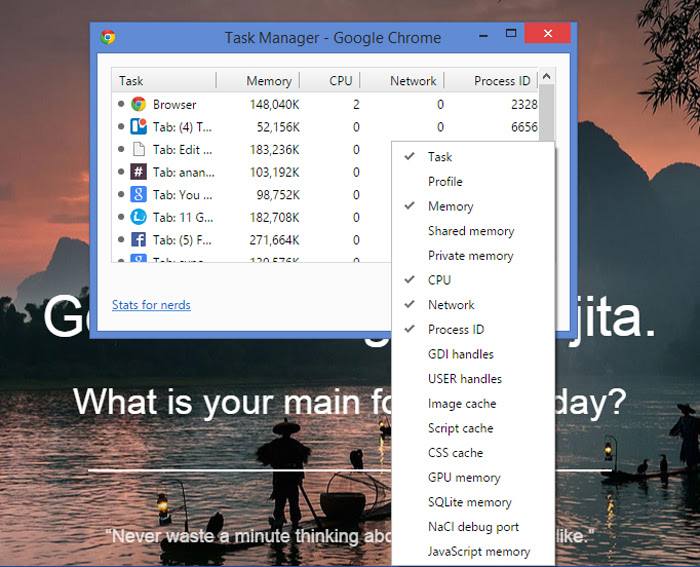700x567 pixels.
Task: Maximize the Task Manager window
Action: pyautogui.click(x=511, y=33)
